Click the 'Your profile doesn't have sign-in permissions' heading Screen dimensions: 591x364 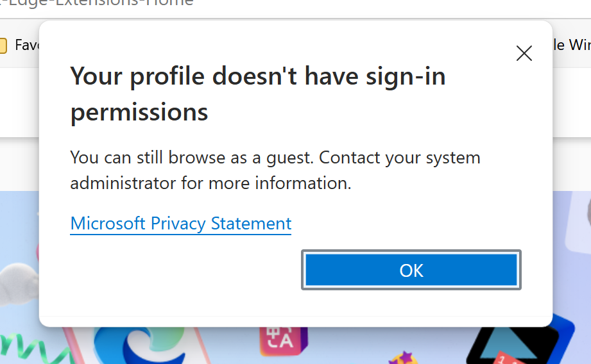click(x=257, y=94)
